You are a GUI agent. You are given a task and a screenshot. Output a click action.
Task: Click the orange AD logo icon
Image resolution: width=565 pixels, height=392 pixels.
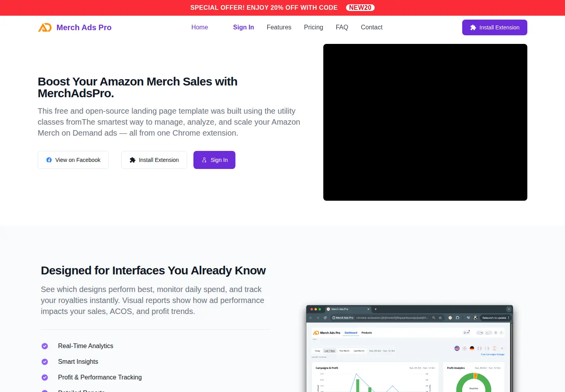pyautogui.click(x=45, y=27)
